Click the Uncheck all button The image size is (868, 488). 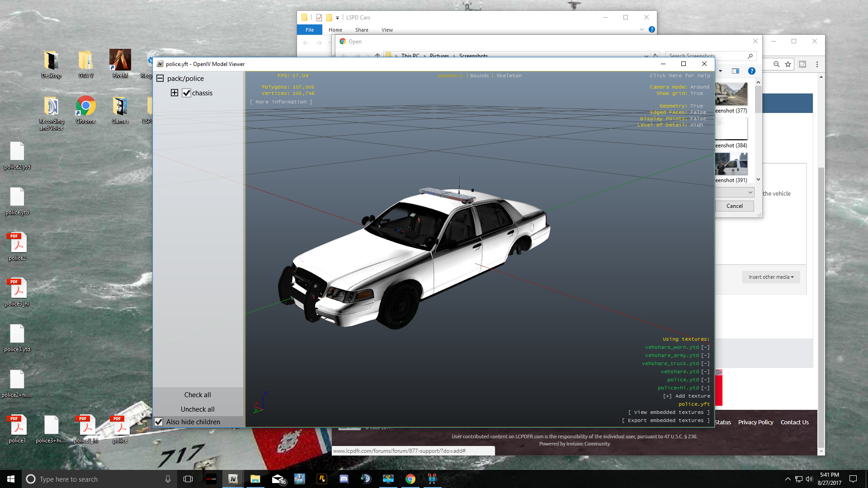coord(198,409)
